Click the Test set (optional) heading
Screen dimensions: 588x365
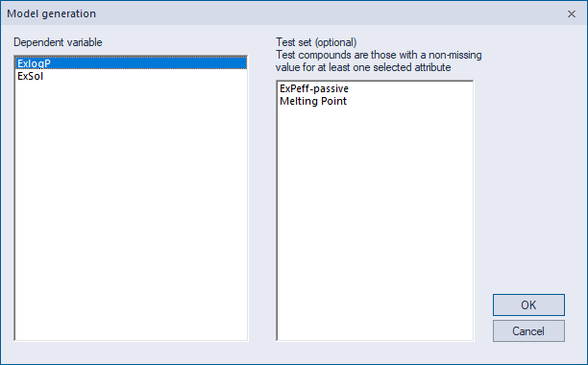[x=316, y=42]
